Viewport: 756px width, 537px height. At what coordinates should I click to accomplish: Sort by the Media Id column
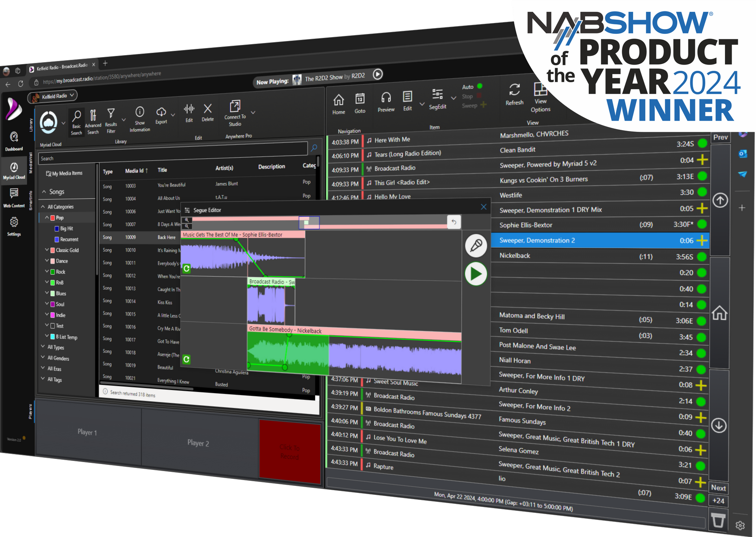coord(136,171)
